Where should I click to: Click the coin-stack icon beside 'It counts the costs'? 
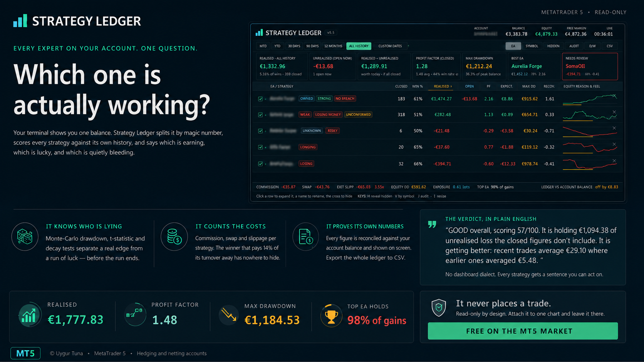174,237
